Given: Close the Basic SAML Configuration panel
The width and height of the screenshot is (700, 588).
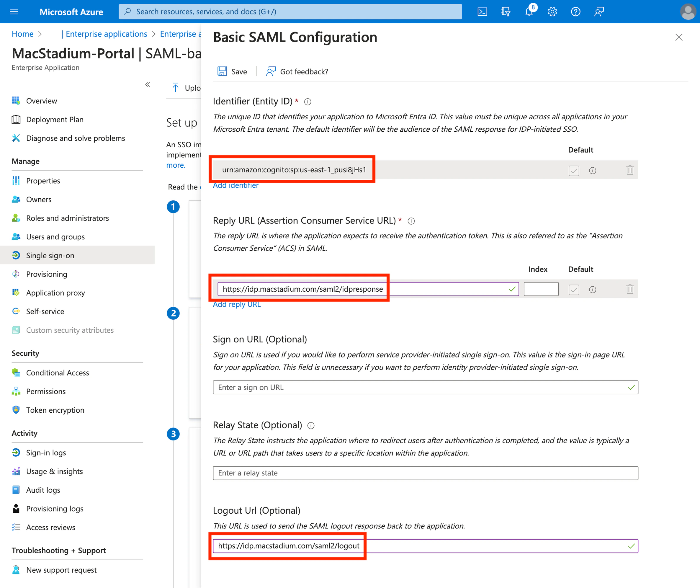Looking at the screenshot, I should click(679, 37).
